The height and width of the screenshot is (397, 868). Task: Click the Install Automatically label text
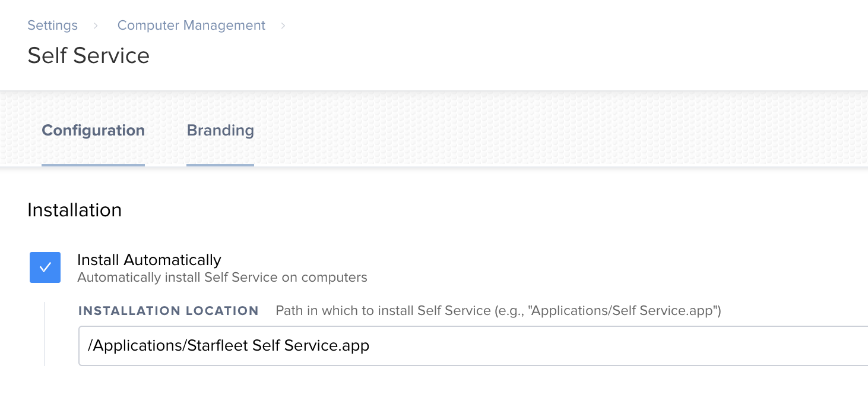[x=149, y=260]
